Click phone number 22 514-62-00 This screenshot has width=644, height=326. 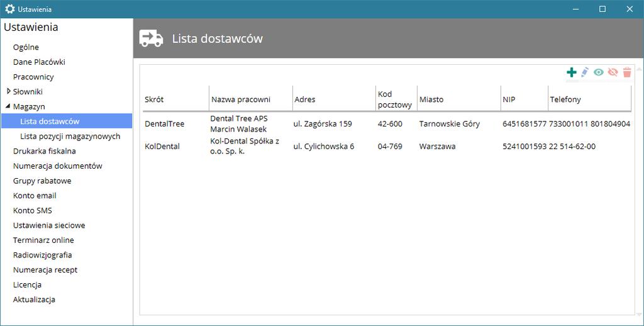click(x=572, y=146)
